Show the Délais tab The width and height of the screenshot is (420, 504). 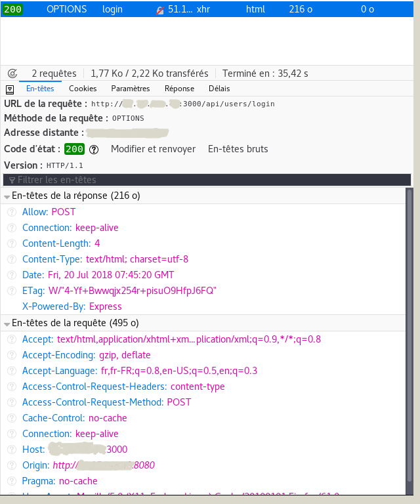click(219, 89)
